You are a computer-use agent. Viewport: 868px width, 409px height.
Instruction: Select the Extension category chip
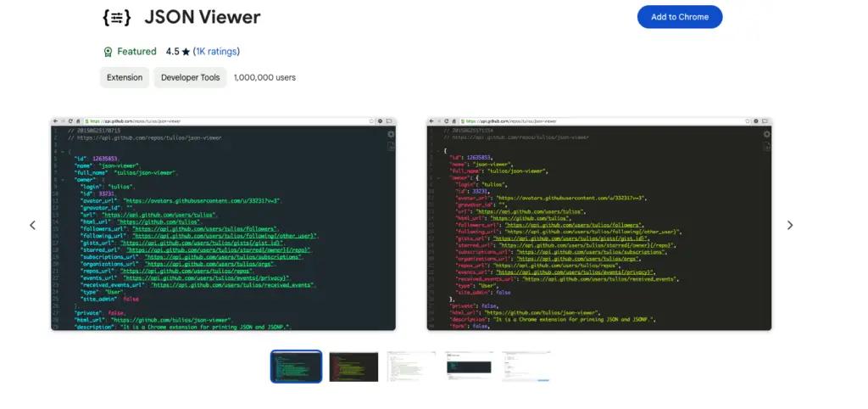click(x=125, y=77)
